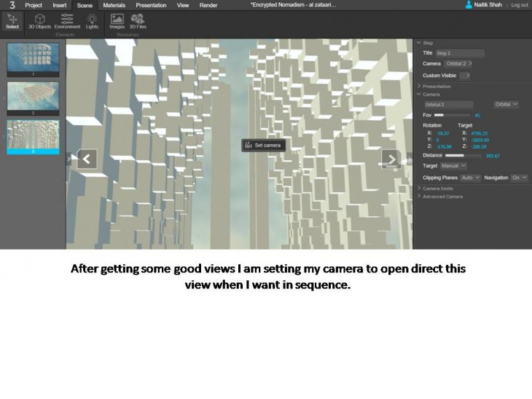Go to previous view with left arrow
532x399 pixels.
coord(87,159)
